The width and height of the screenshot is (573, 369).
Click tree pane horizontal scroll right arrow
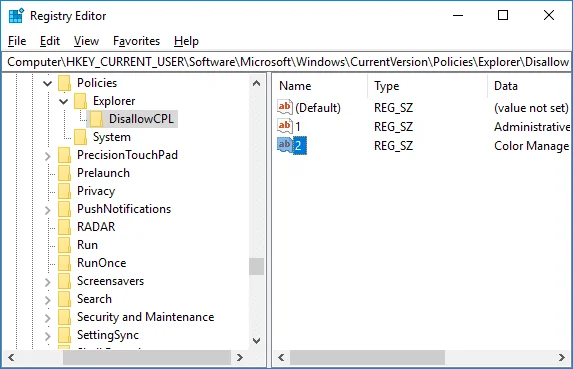tap(240, 357)
